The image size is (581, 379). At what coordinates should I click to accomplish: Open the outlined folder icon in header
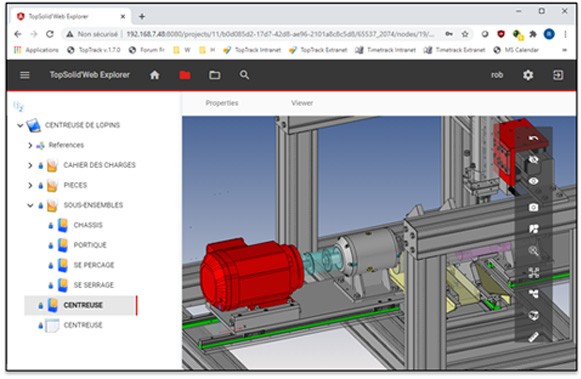(215, 75)
